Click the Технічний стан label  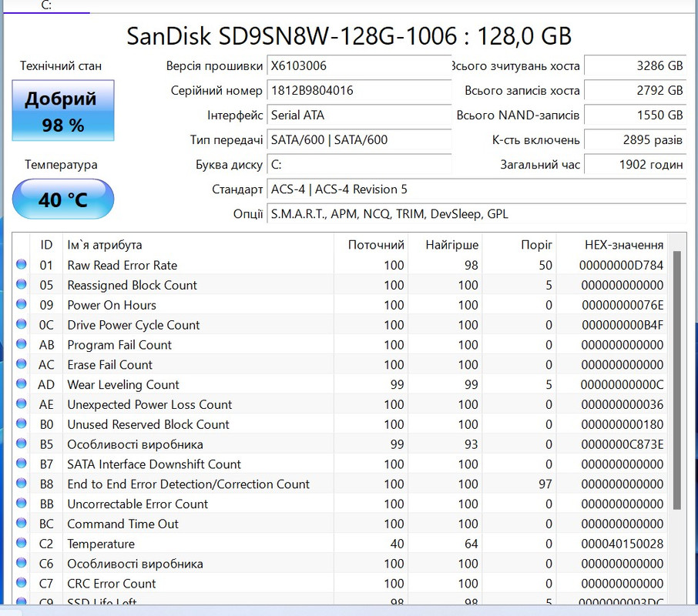(x=61, y=66)
